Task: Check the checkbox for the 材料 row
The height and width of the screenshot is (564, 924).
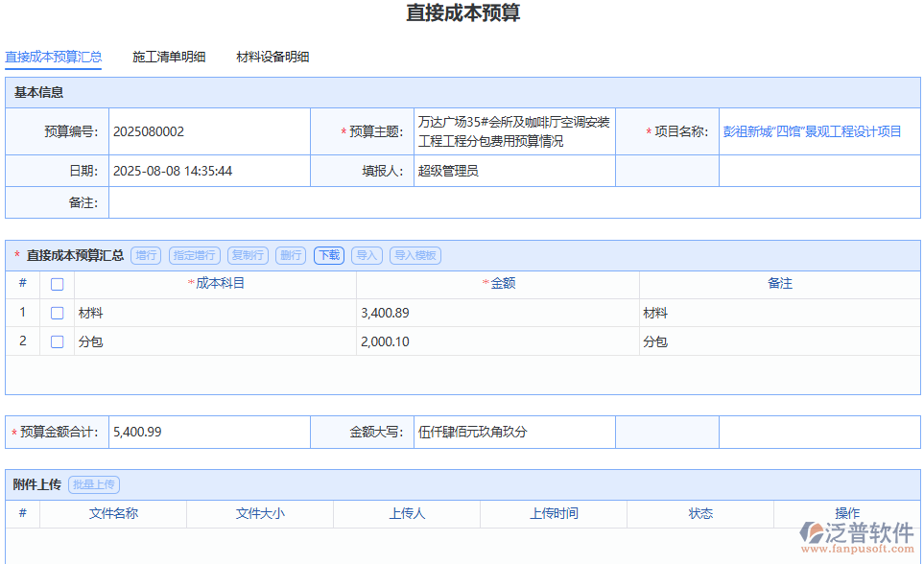Action: click(57, 312)
